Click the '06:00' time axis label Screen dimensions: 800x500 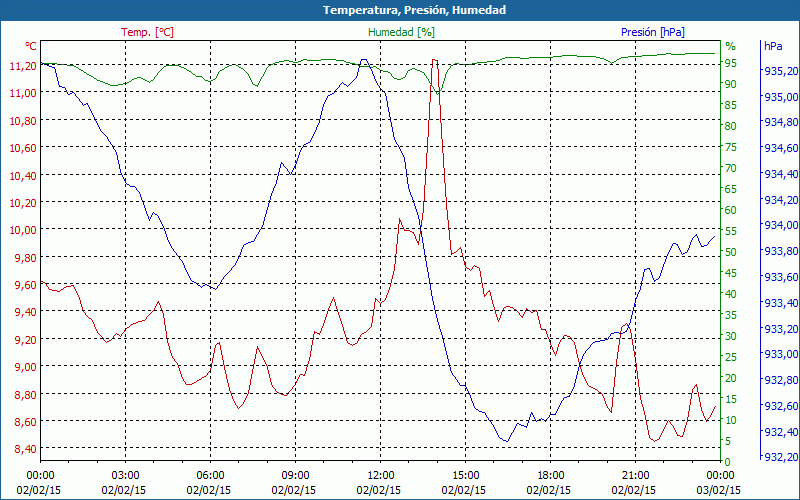click(210, 476)
